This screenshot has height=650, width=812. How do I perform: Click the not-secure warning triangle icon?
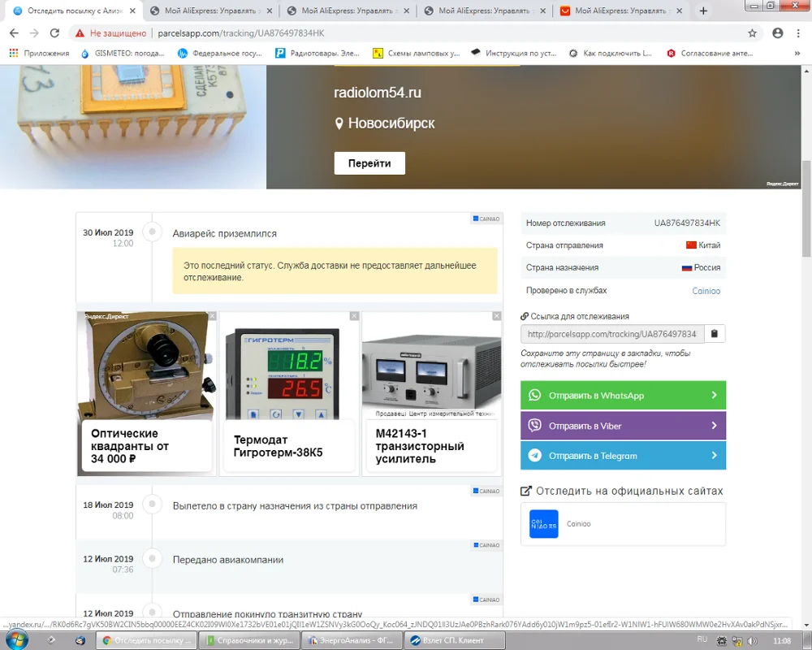pos(80,33)
